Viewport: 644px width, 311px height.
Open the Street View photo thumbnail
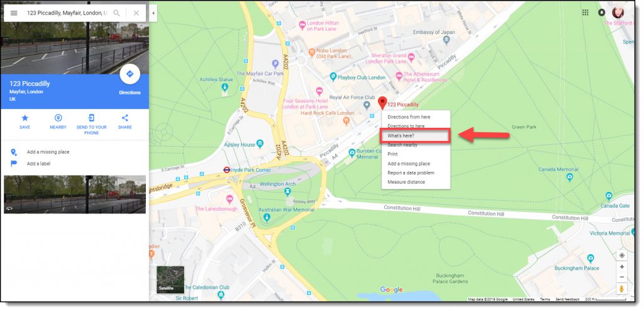coord(74,194)
